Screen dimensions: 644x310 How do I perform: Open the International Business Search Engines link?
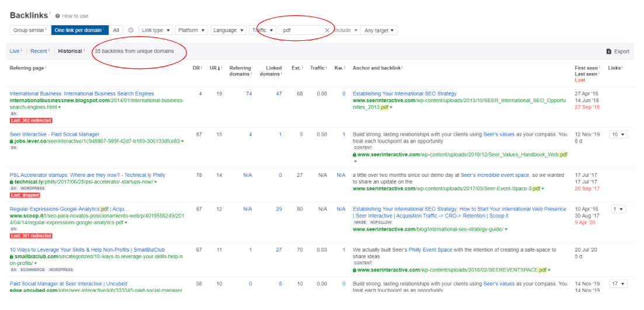pyautogui.click(x=82, y=93)
